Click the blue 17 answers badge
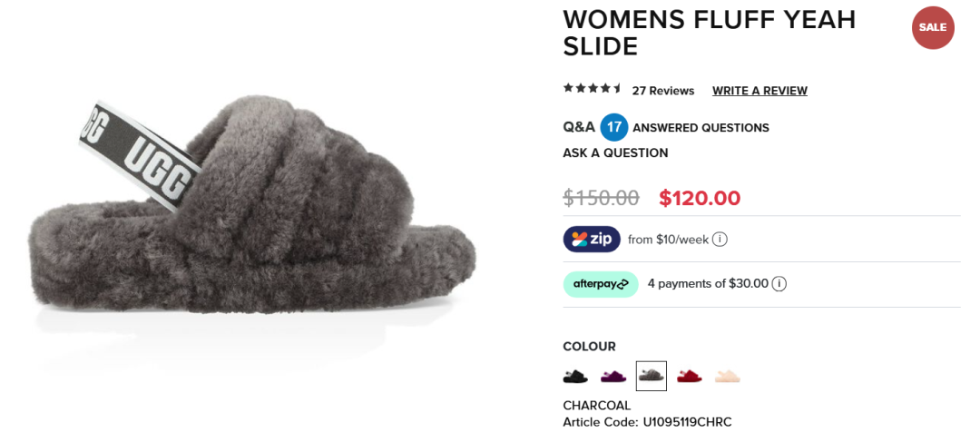 click(x=614, y=128)
